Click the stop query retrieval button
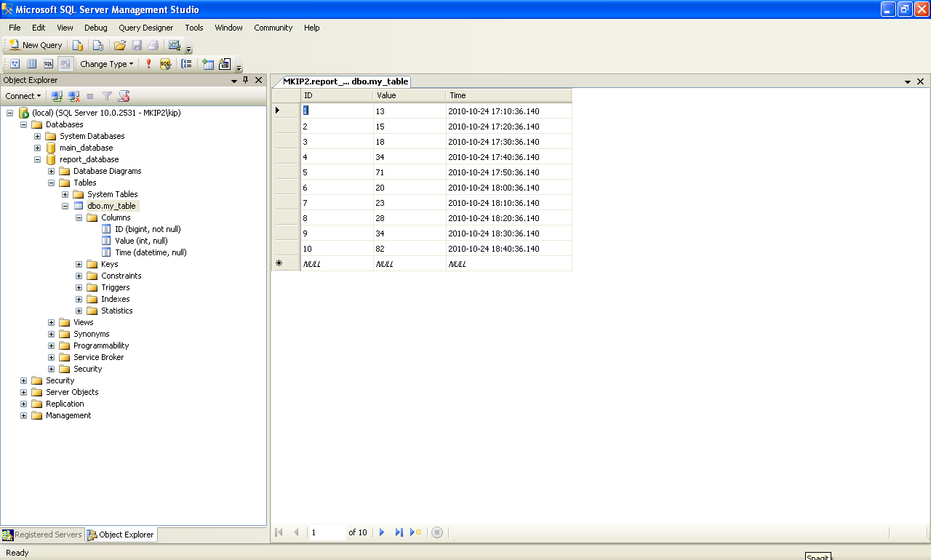931x560 pixels. click(436, 532)
